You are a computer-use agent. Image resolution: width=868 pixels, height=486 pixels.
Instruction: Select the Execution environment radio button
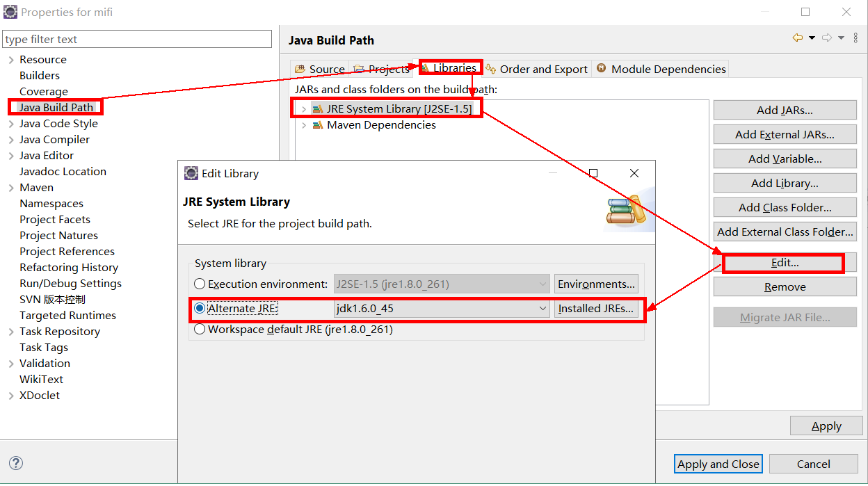point(200,284)
